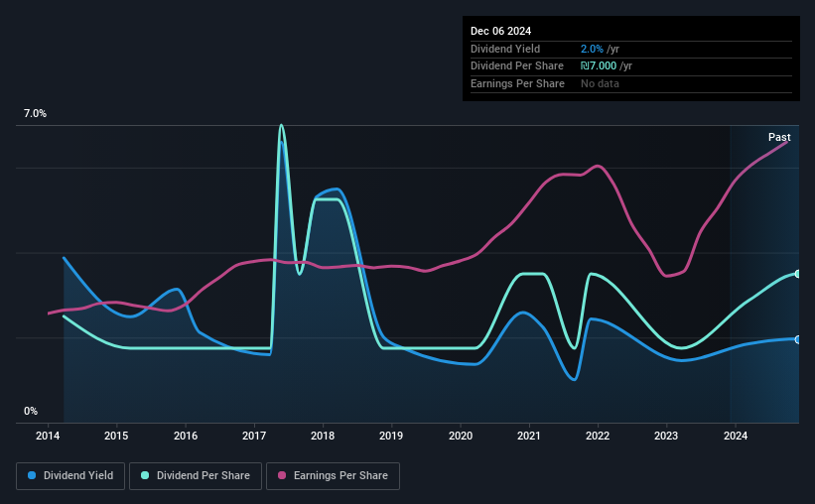Click the pink Earnings Per Share legend dot
The image size is (815, 504).
282,475
